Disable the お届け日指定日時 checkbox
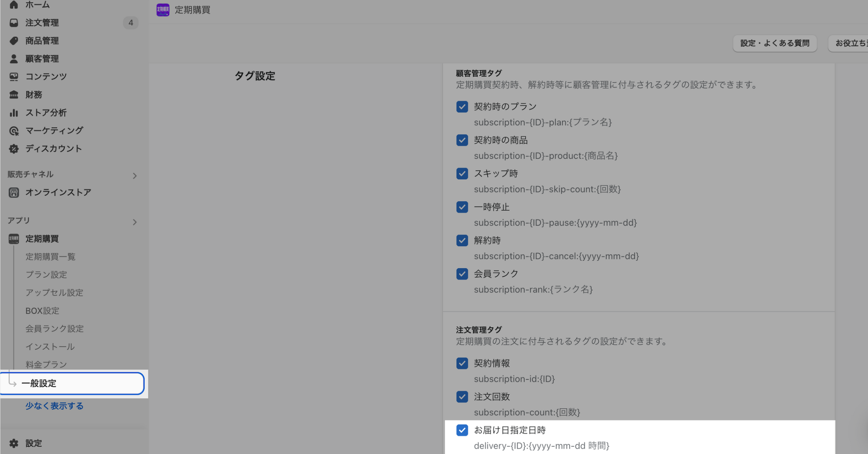This screenshot has width=868, height=454. click(462, 430)
